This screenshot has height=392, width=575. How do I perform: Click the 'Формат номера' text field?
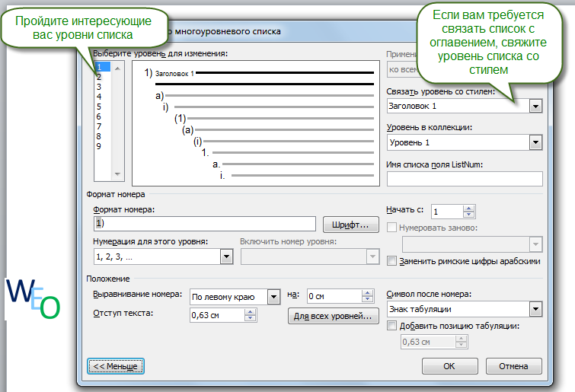[203, 224]
